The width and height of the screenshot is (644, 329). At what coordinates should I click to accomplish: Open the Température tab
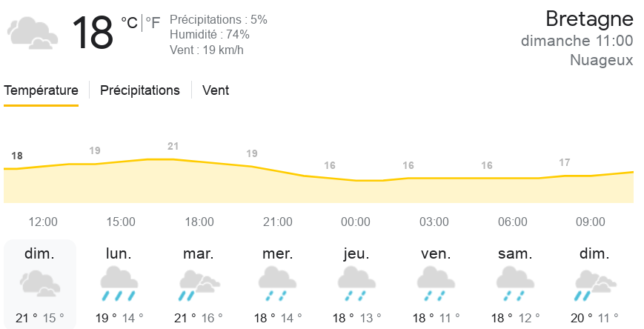(42, 90)
